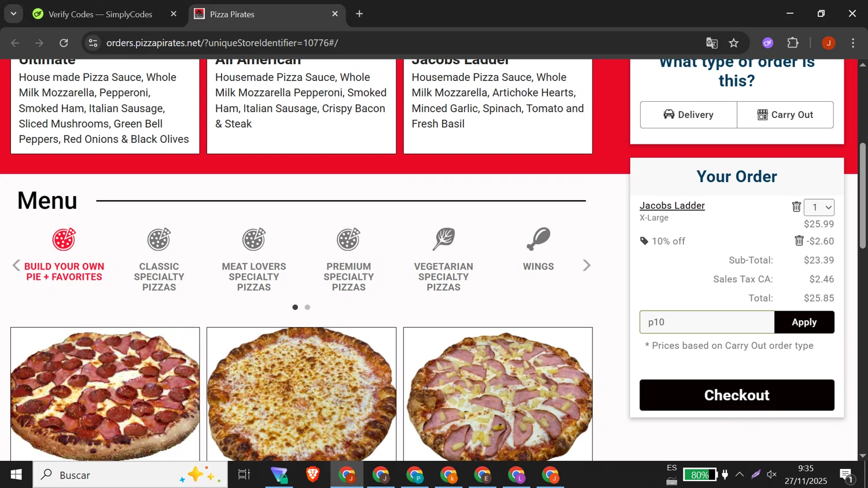Open Jacobs Ladder item link in order

point(672,205)
